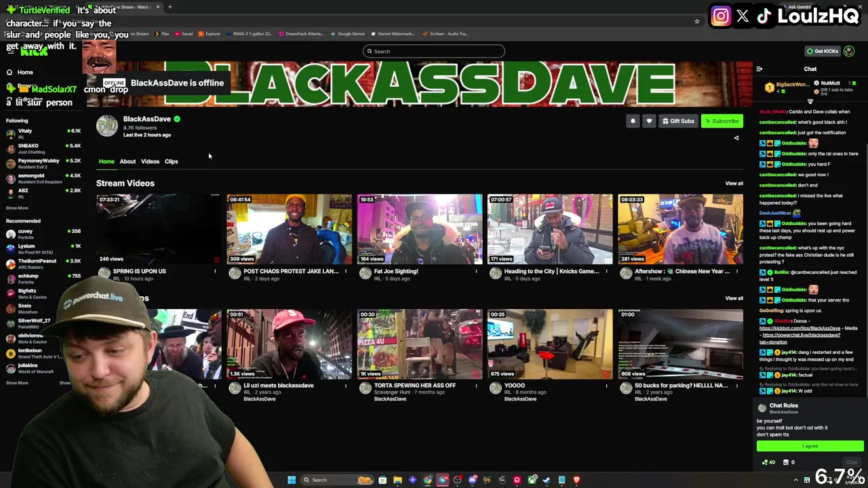Open Vitaly channel in Following list
Image resolution: width=868 pixels, height=488 pixels.
(43, 134)
